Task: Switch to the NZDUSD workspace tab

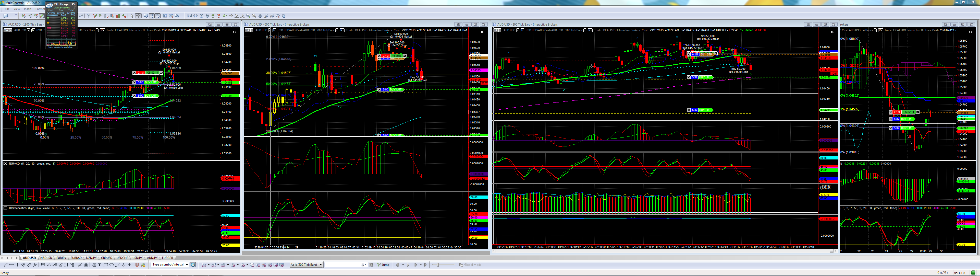Action: pyautogui.click(x=46, y=258)
